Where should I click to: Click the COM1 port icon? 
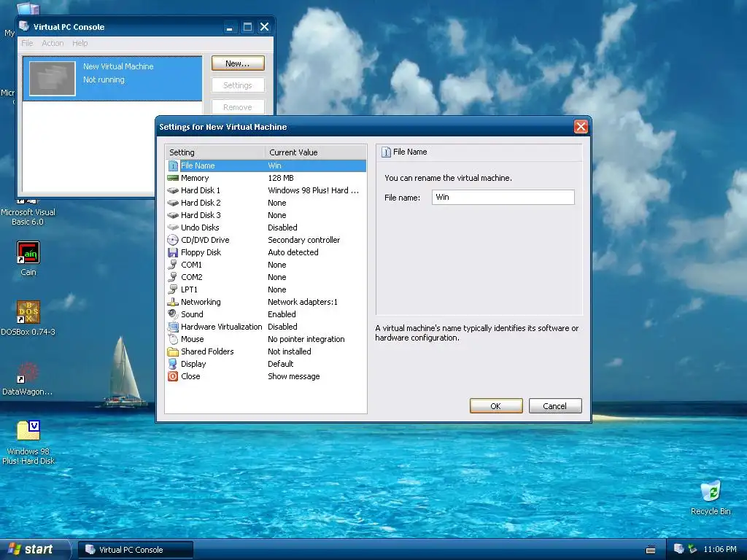pos(173,265)
